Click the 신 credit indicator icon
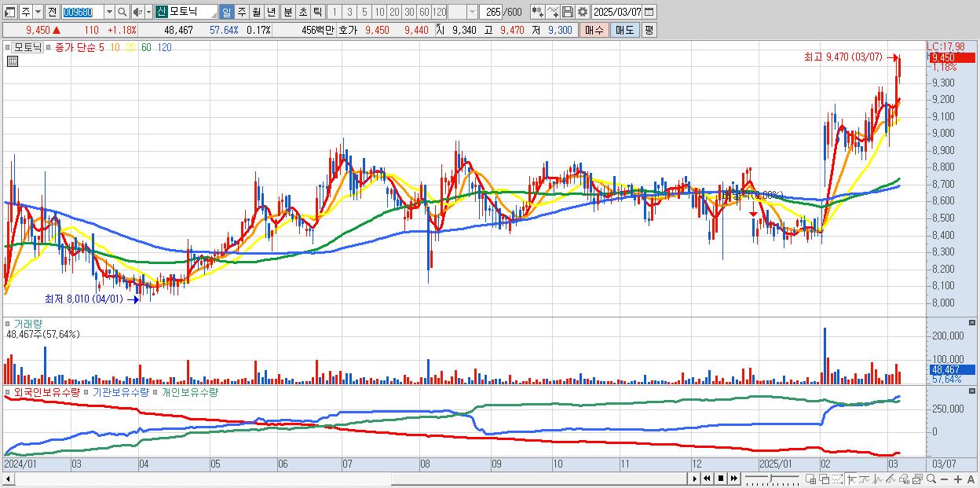 pyautogui.click(x=161, y=12)
